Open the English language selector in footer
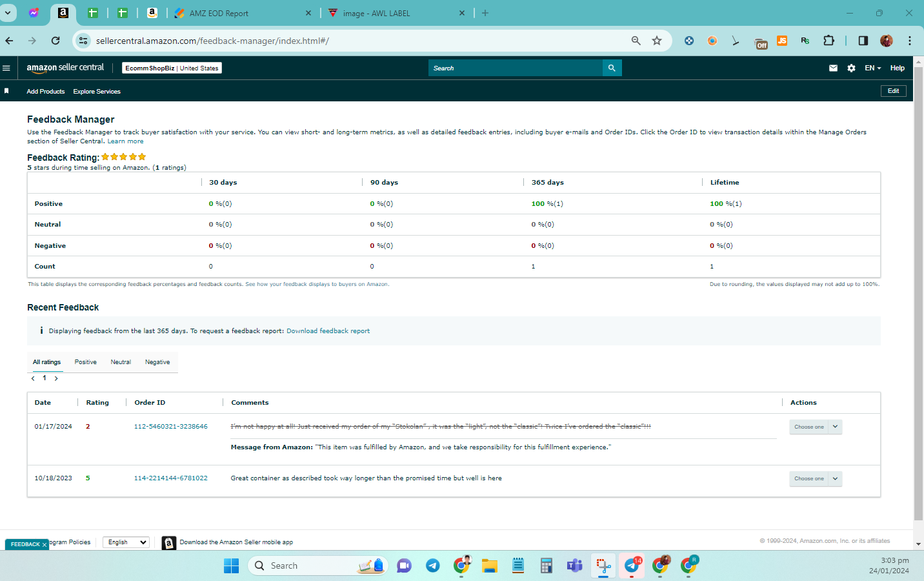 click(x=126, y=542)
